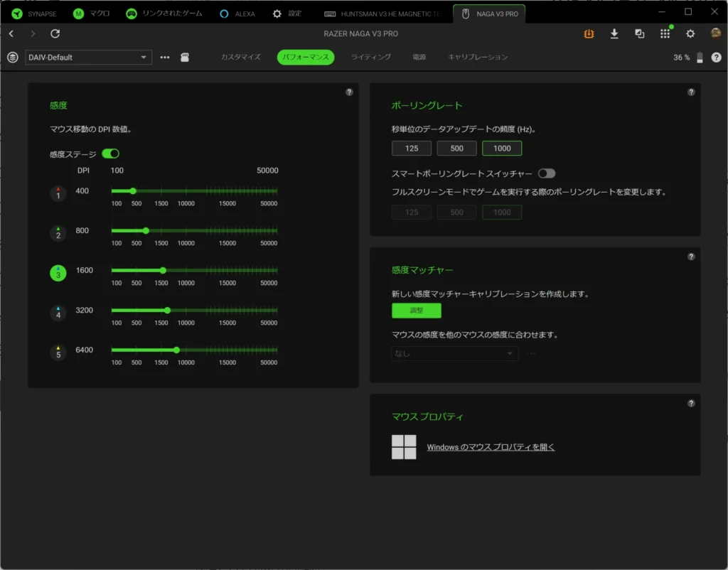Switch to the ライティング tab

(370, 57)
